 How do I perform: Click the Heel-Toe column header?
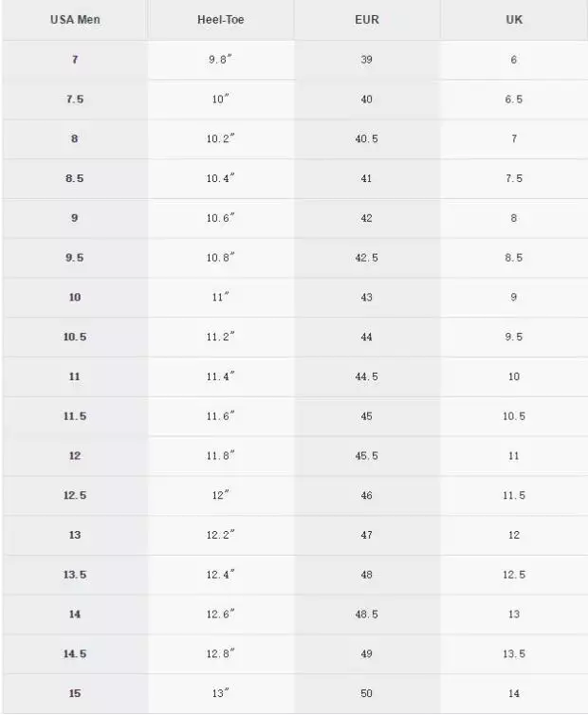tap(221, 20)
